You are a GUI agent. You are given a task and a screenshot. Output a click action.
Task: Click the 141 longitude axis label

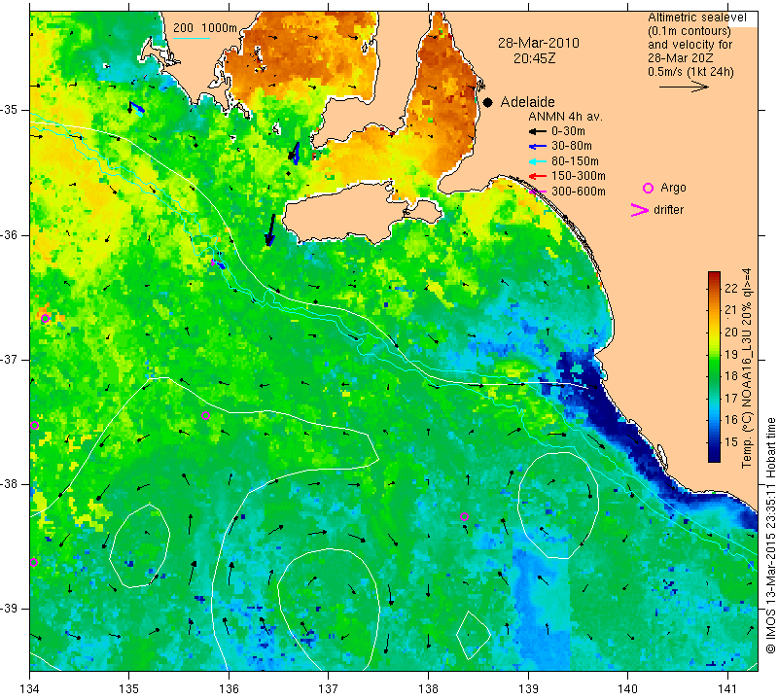(x=727, y=688)
